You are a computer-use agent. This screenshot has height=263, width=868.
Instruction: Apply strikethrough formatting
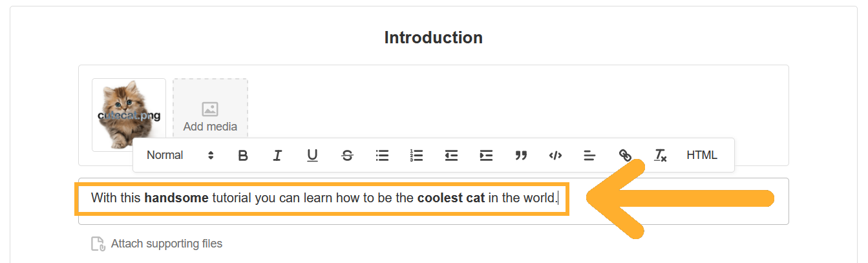coord(347,156)
